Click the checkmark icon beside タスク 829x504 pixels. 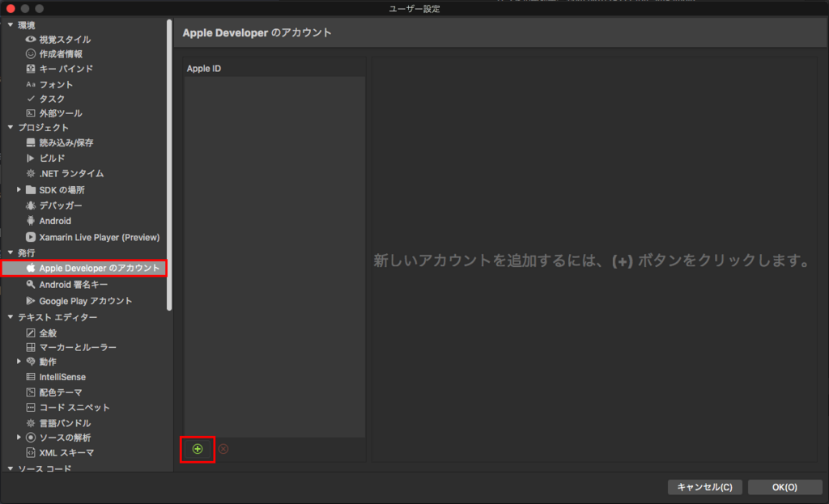(x=31, y=99)
